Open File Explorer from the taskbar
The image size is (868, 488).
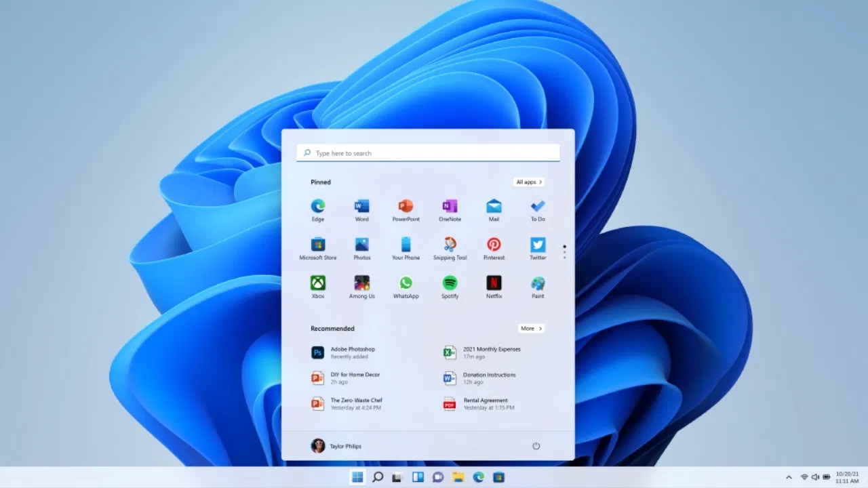click(458, 477)
